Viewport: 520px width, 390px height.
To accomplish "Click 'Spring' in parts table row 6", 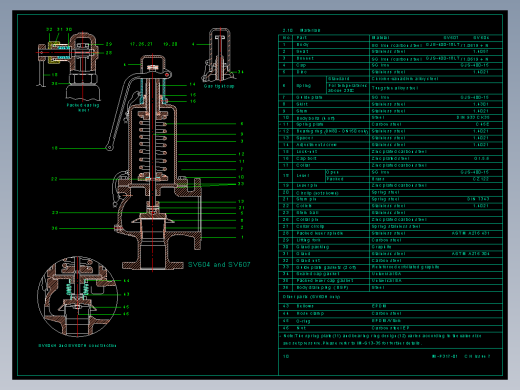I will (304, 86).
